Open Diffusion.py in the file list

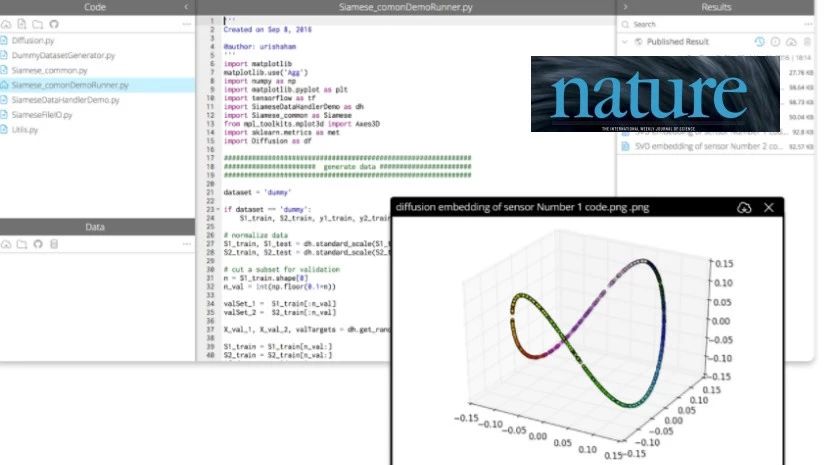(x=35, y=41)
